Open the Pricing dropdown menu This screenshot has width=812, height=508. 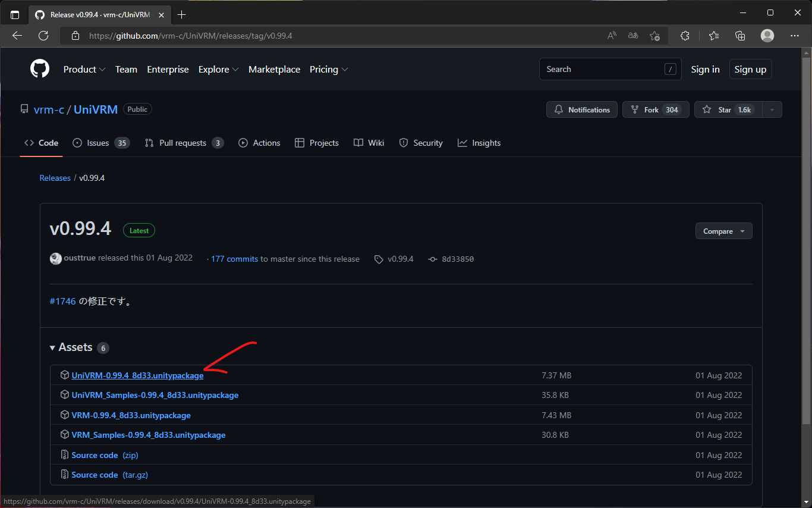pyautogui.click(x=329, y=70)
